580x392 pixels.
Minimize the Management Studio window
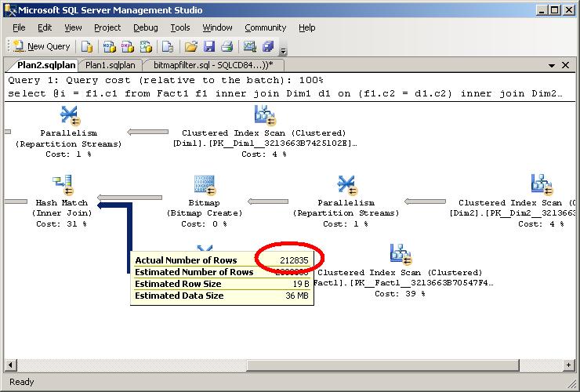(x=542, y=10)
